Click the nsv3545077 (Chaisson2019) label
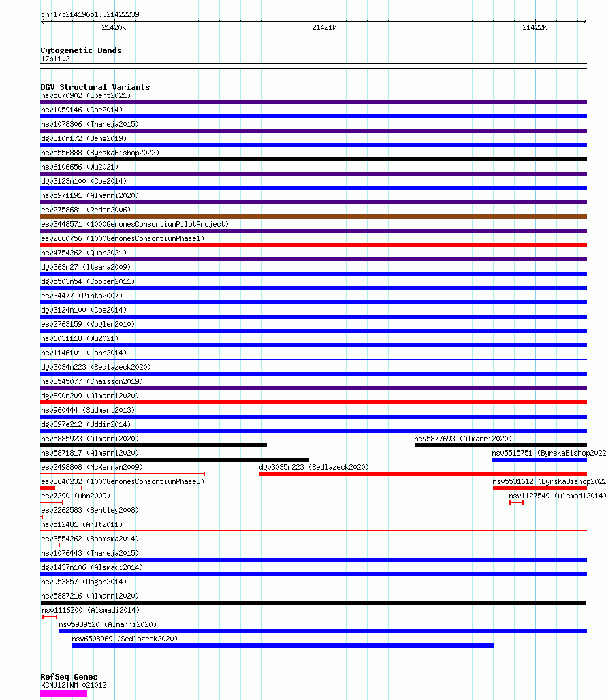 coord(92,381)
